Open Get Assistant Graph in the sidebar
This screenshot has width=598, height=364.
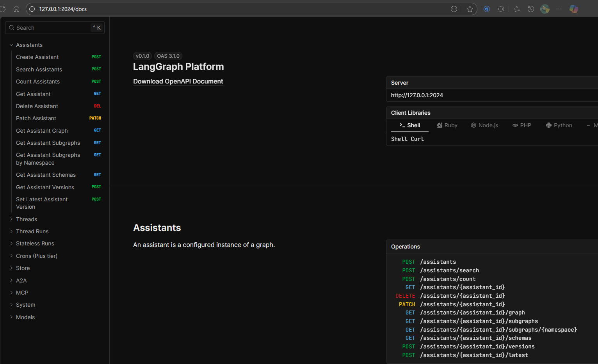(58, 131)
